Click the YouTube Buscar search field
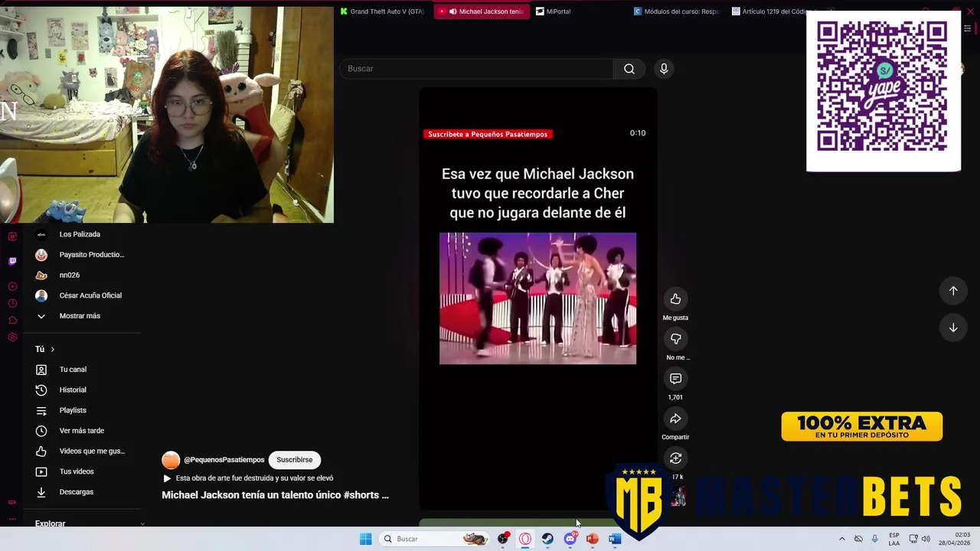980x551 pixels. coord(476,69)
